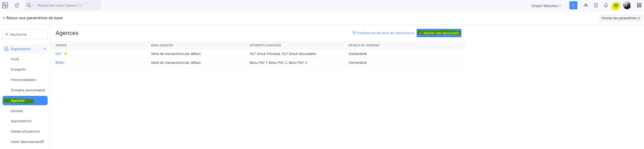Image resolution: width=644 pixels, height=149 pixels.
Task: Click the Agences page heading
Action: (x=67, y=33)
